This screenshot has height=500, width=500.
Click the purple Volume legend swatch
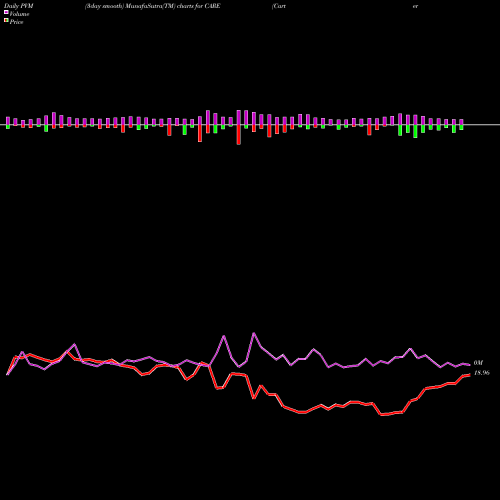[x=6, y=13]
